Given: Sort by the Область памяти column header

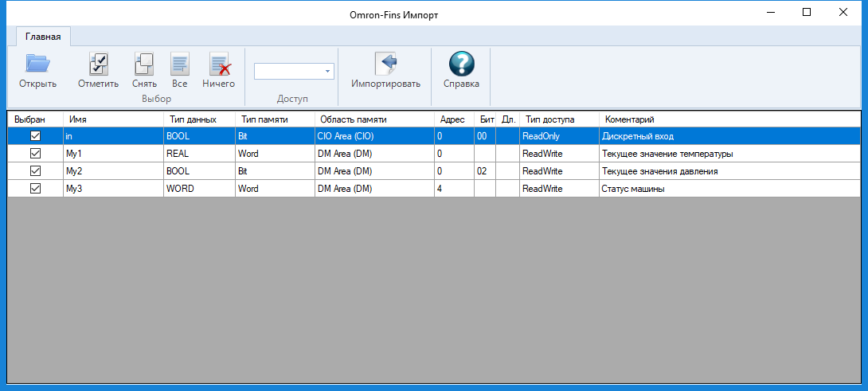Looking at the screenshot, I should [x=375, y=119].
